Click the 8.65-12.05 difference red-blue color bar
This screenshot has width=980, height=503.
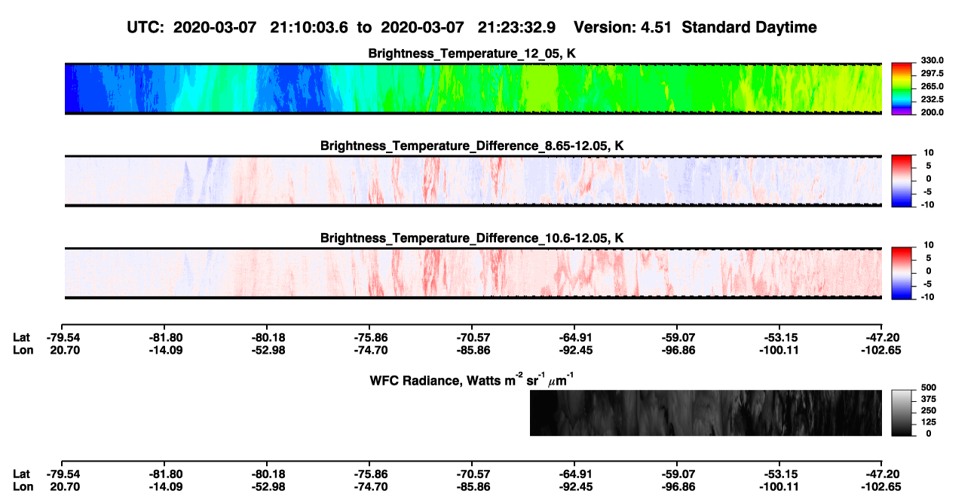point(901,180)
